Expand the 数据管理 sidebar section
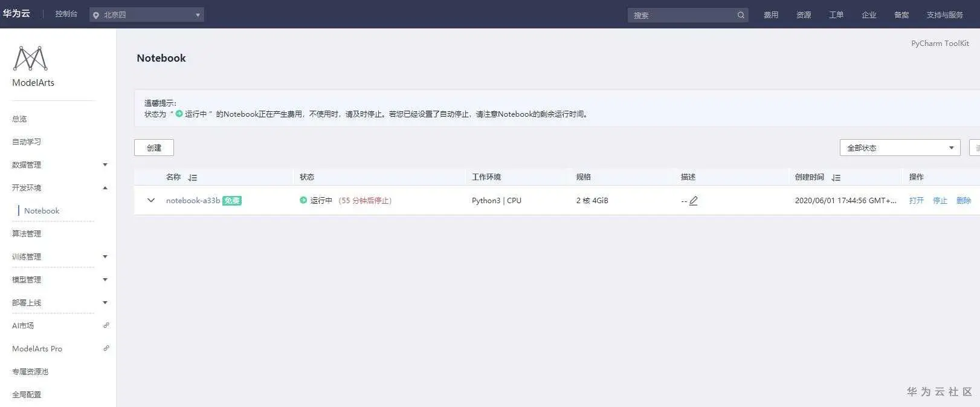Image resolution: width=980 pixels, height=407 pixels. click(x=105, y=164)
